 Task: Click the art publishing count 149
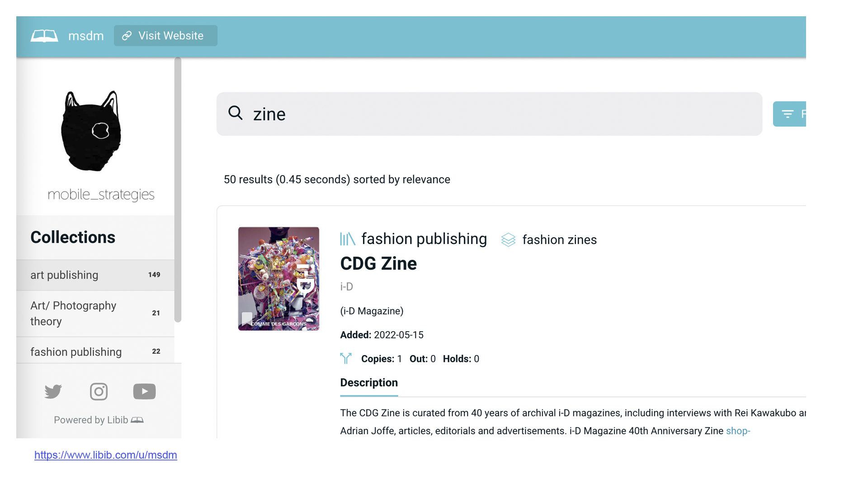pos(154,275)
